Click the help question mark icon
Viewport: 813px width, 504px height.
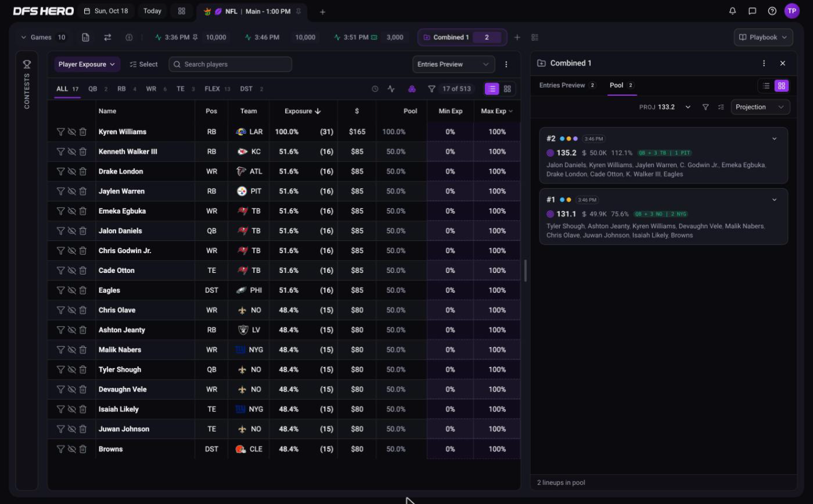pyautogui.click(x=772, y=11)
